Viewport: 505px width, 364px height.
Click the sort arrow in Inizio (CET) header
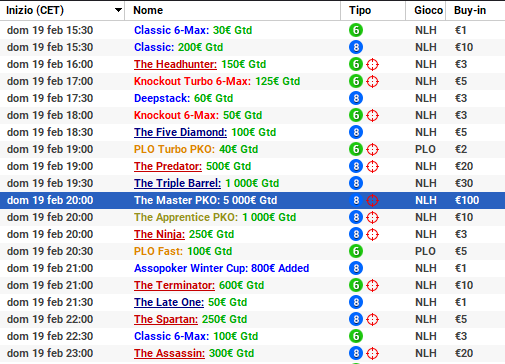point(118,10)
